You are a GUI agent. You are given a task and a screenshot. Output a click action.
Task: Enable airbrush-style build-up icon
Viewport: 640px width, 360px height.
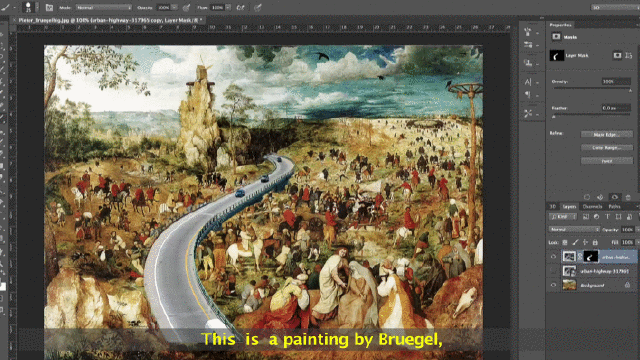[240, 7]
